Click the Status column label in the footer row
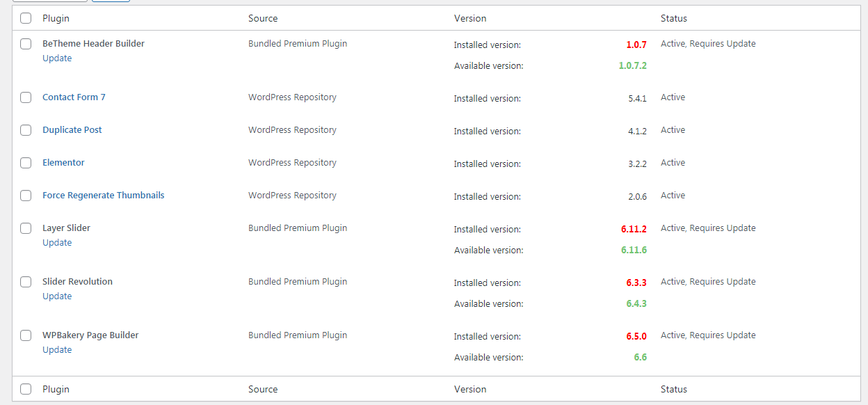 pyautogui.click(x=674, y=389)
